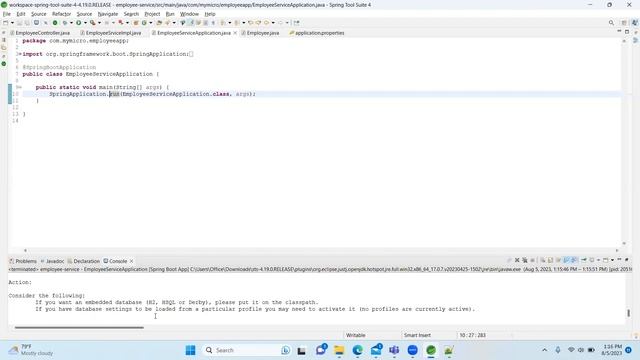Open the Mail app from taskbar
The width and height of the screenshot is (640, 360).
[x=376, y=350]
